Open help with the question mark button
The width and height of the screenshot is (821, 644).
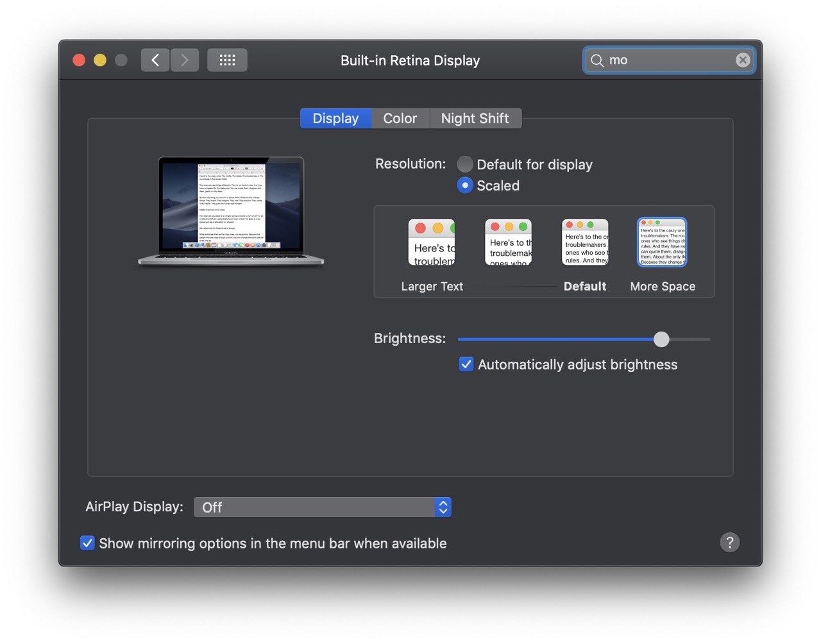[730, 543]
